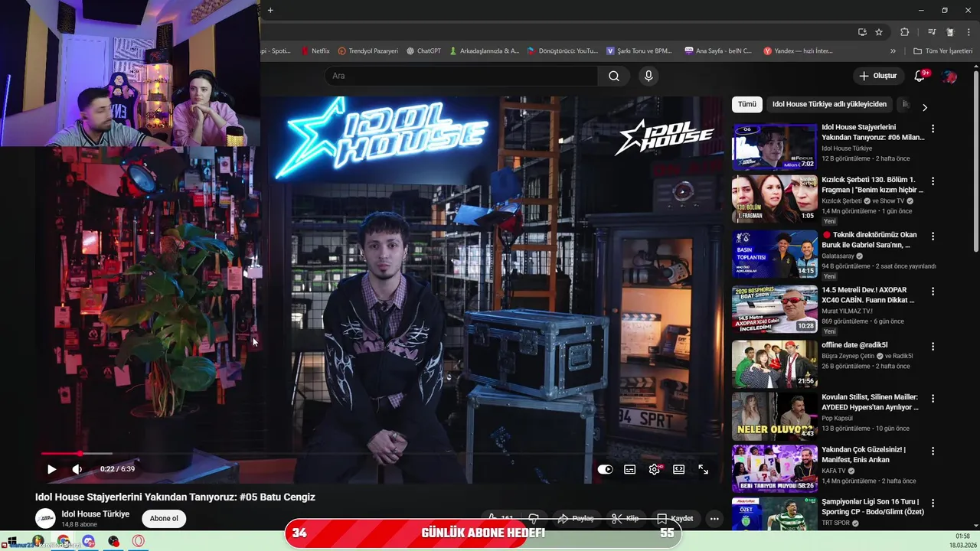Seek on the red video progress bar
Image resolution: width=980 pixels, height=551 pixels.
click(379, 454)
